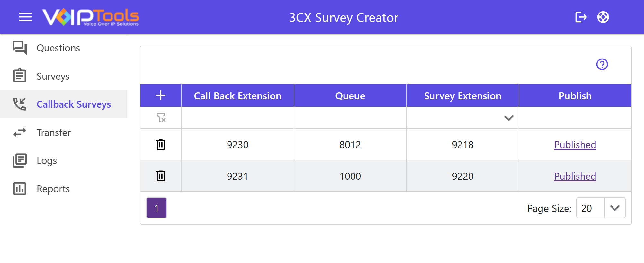644x263 pixels.
Task: Open the Surveys menu item
Action: [53, 76]
